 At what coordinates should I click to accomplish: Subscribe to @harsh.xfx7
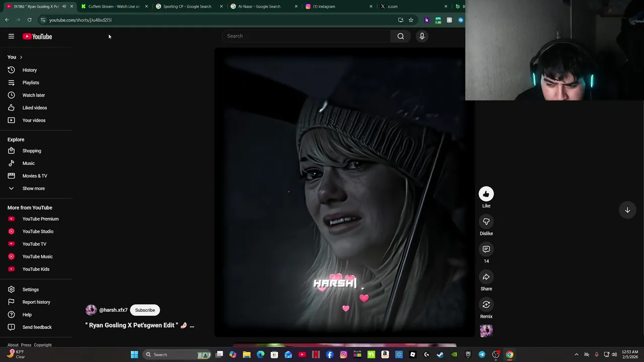tap(145, 310)
